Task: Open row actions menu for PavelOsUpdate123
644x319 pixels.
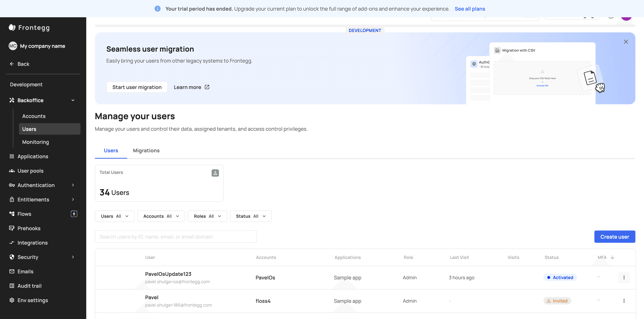Action: tap(624, 277)
